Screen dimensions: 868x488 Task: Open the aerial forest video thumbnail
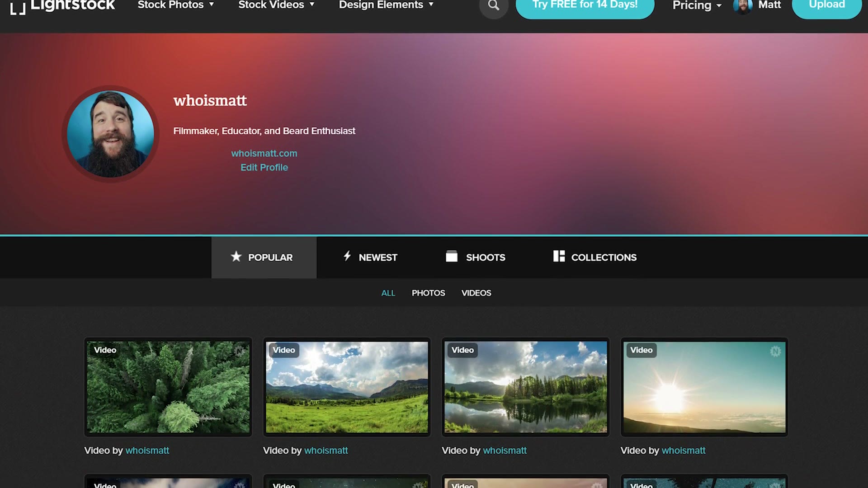168,387
